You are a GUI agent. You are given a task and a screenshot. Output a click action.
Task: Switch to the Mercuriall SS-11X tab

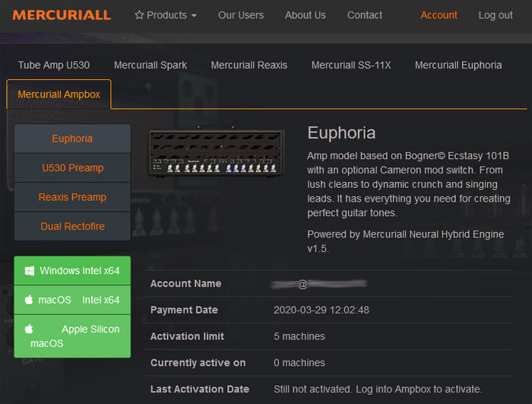coord(351,65)
